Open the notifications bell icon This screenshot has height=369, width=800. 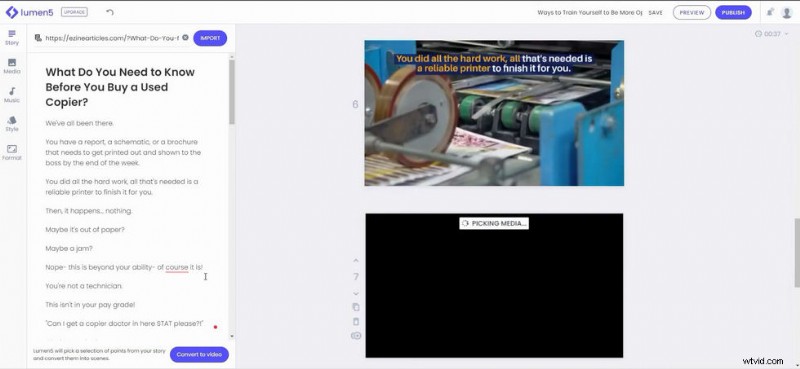click(x=769, y=12)
